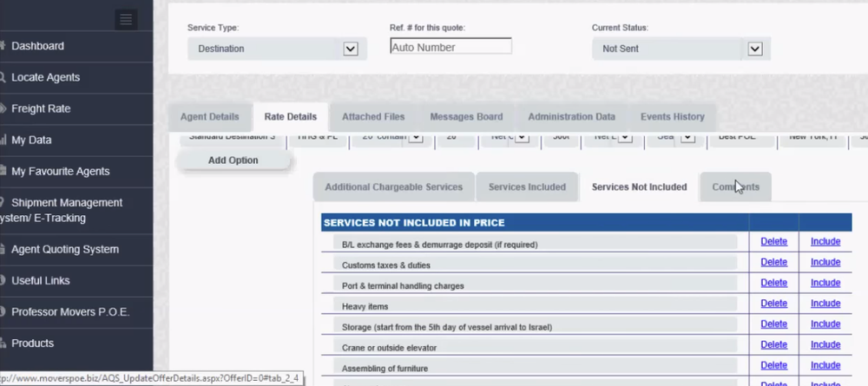Select My Data in sidebar
Viewport: 868px width, 386px height.
pos(31,140)
